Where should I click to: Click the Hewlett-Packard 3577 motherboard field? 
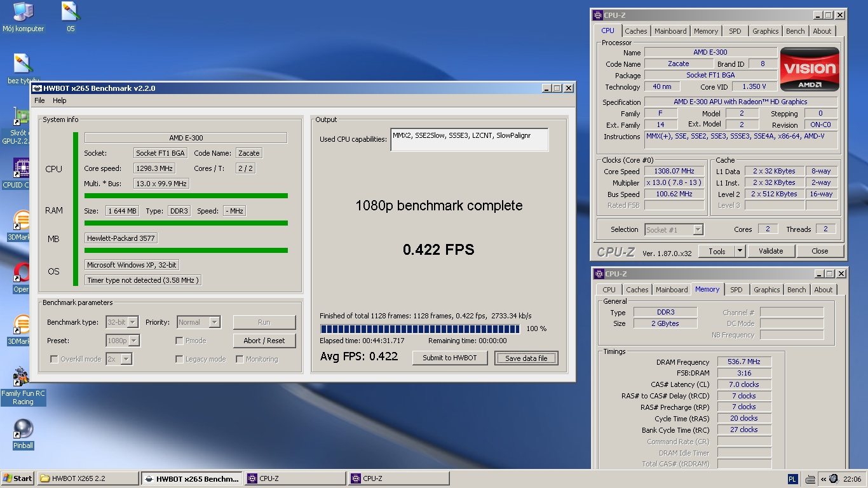[121, 238]
